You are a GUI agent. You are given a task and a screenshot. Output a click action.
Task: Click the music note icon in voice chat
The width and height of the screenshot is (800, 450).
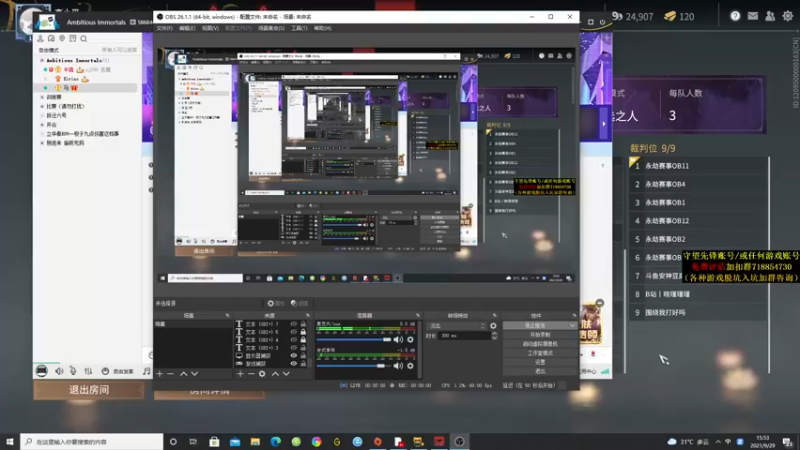(x=146, y=371)
